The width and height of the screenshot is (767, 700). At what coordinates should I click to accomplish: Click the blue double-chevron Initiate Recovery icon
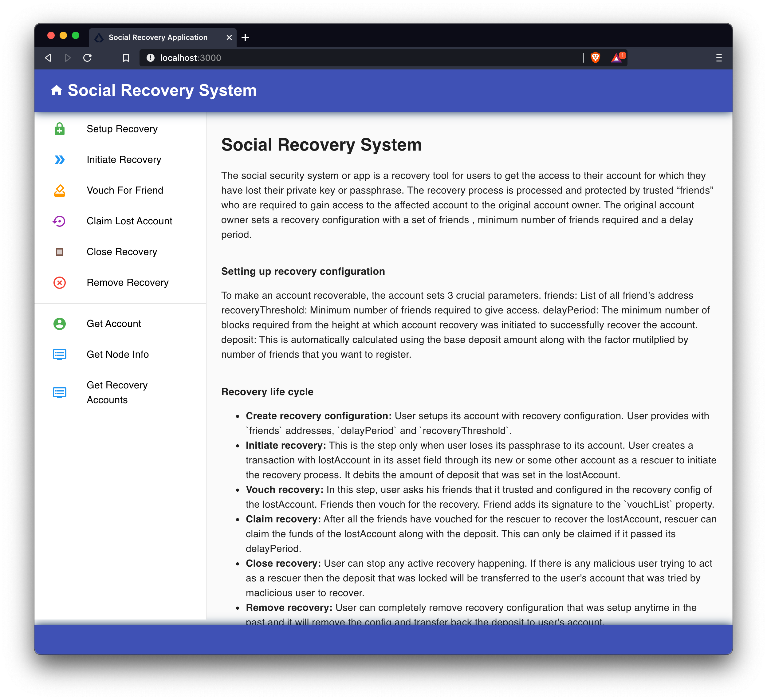59,160
